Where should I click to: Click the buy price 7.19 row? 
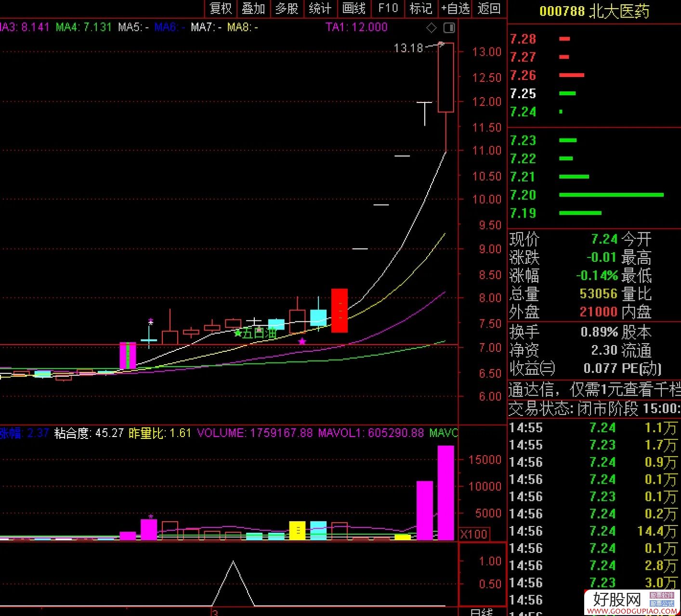pos(594,213)
